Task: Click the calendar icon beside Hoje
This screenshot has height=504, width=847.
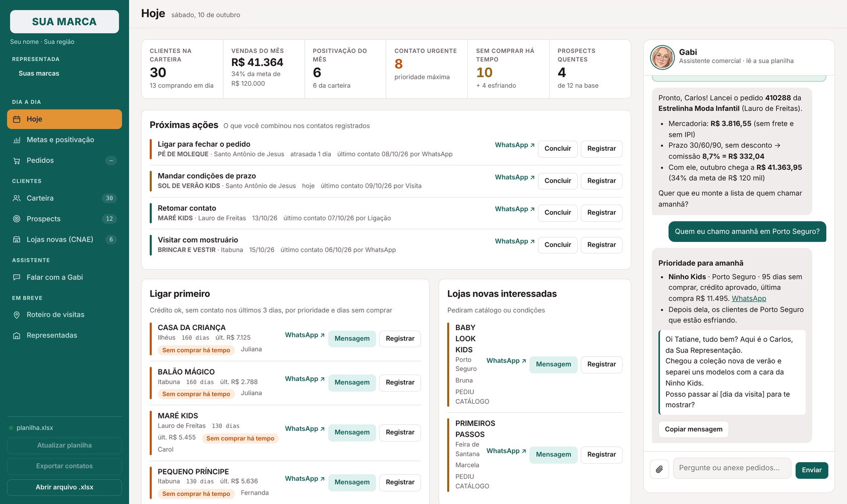Action: tap(17, 119)
